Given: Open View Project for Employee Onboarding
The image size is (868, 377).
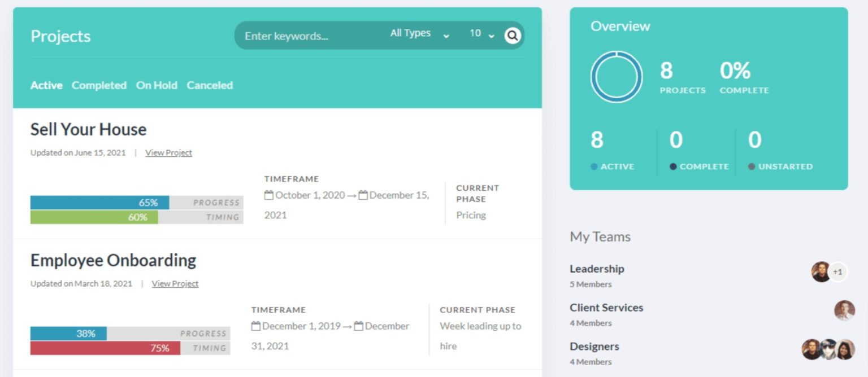Looking at the screenshot, I should (175, 283).
